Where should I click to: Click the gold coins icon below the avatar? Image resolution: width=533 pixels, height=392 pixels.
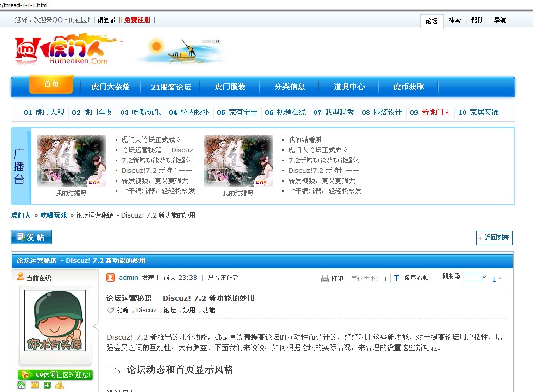coord(60,385)
